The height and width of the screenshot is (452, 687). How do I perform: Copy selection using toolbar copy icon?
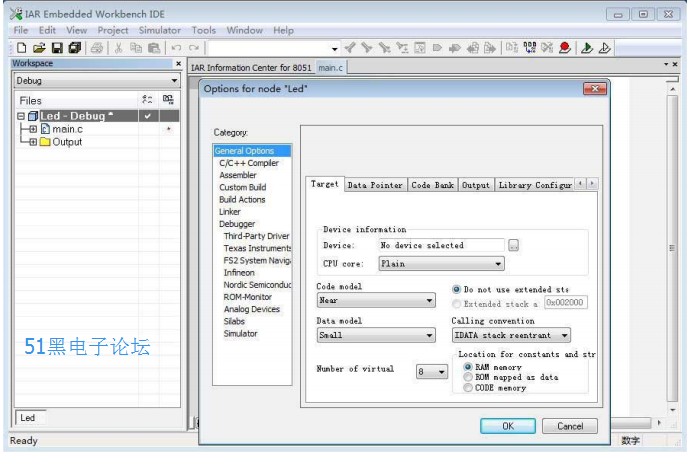tap(136, 48)
